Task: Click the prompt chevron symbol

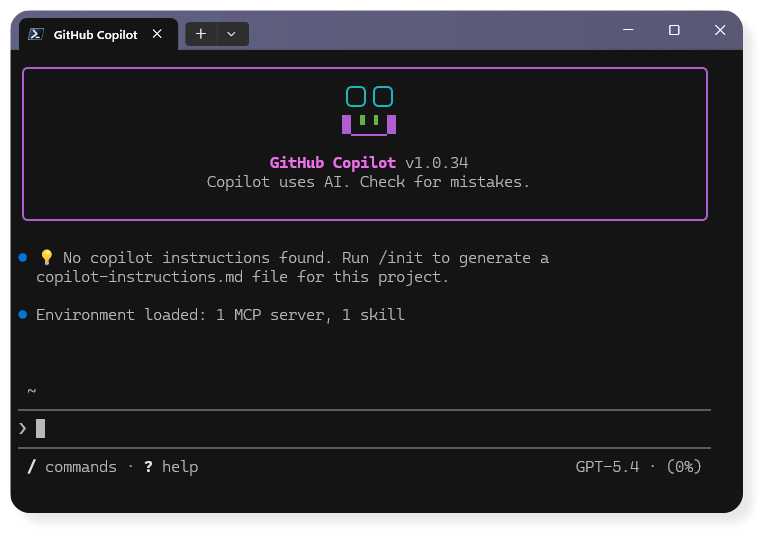Action: click(23, 428)
